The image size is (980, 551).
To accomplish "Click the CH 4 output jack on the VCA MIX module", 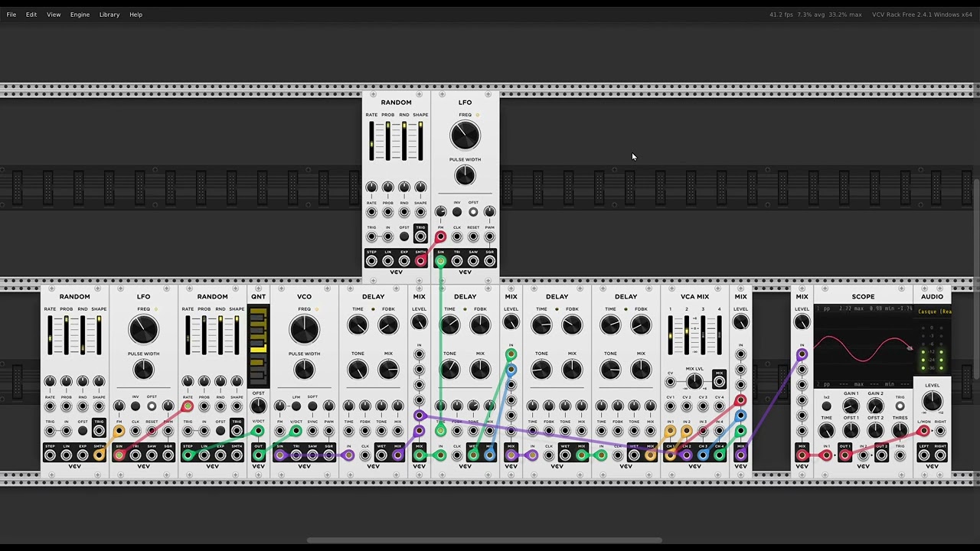I will coord(719,455).
